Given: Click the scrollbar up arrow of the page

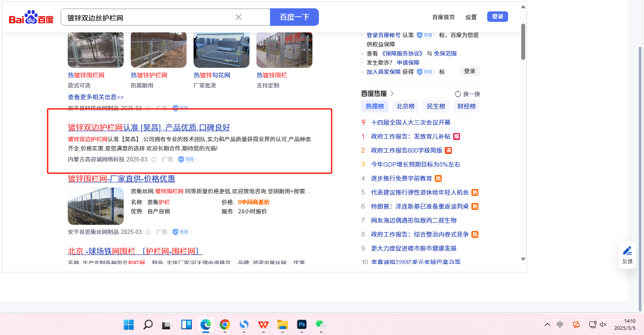Looking at the screenshot, I should pyautogui.click(x=523, y=7).
